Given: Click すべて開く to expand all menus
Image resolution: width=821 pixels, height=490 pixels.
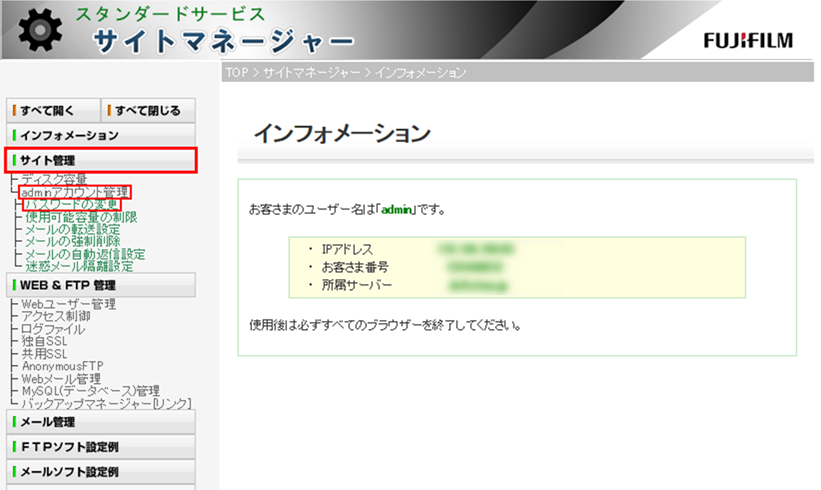Looking at the screenshot, I should pyautogui.click(x=52, y=110).
